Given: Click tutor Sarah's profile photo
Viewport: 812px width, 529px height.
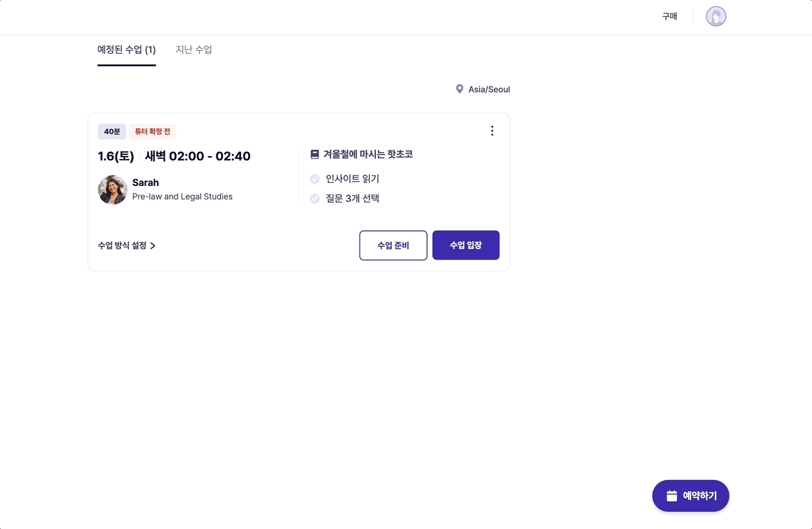Looking at the screenshot, I should 112,190.
